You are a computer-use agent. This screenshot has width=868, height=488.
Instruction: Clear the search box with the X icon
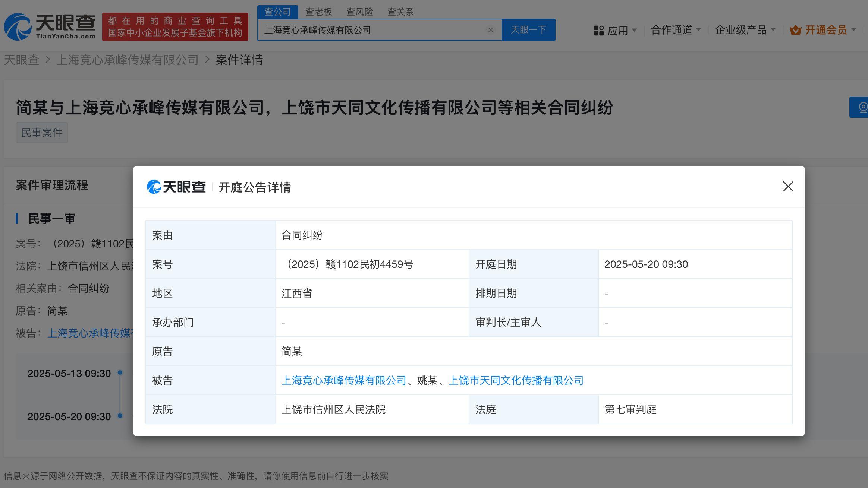(x=491, y=30)
